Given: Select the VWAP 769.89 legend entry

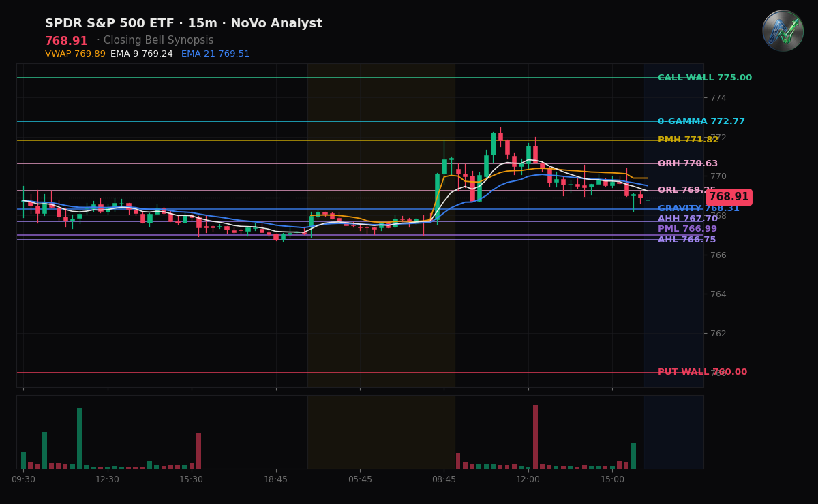Looking at the screenshot, I should click(x=75, y=54).
